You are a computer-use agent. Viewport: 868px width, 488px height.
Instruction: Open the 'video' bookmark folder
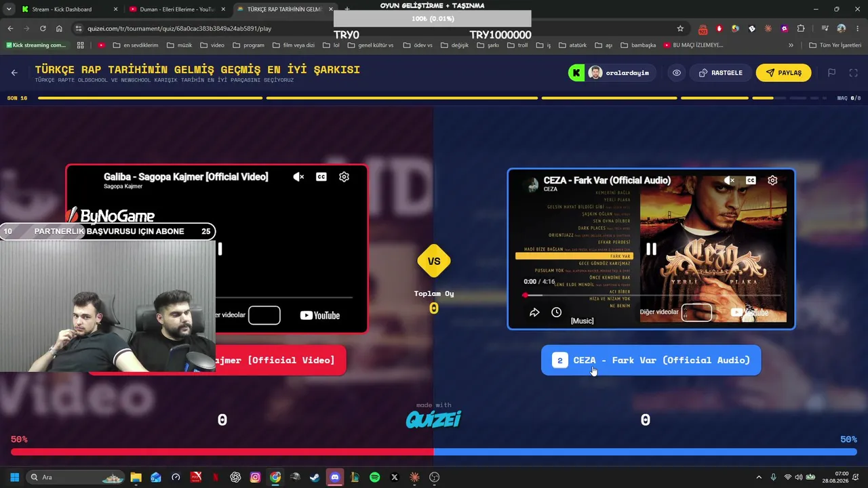coord(212,45)
